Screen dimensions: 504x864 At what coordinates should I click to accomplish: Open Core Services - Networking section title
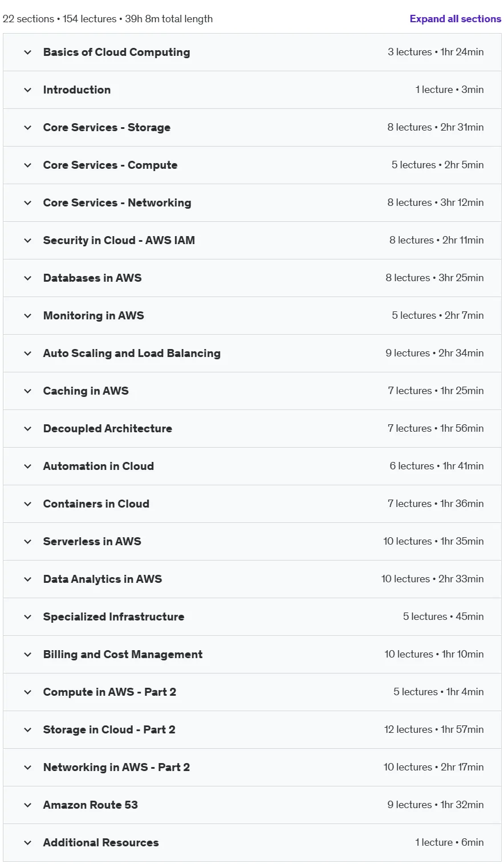pyautogui.click(x=117, y=202)
